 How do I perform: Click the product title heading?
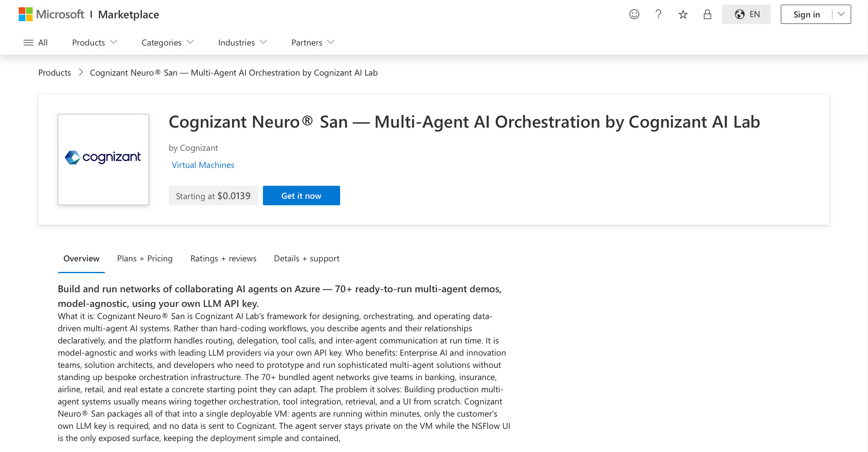pos(464,122)
